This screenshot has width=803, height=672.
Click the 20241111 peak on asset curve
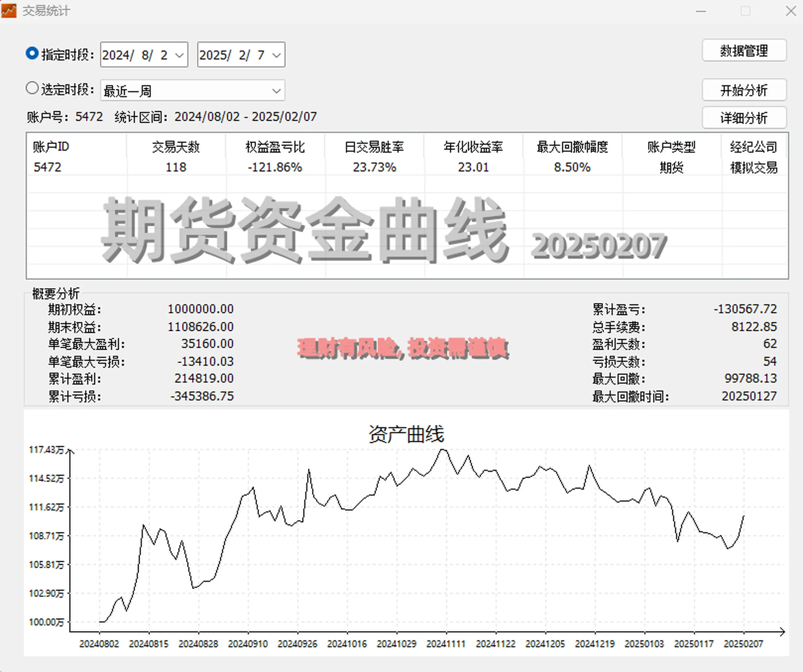pos(443,450)
